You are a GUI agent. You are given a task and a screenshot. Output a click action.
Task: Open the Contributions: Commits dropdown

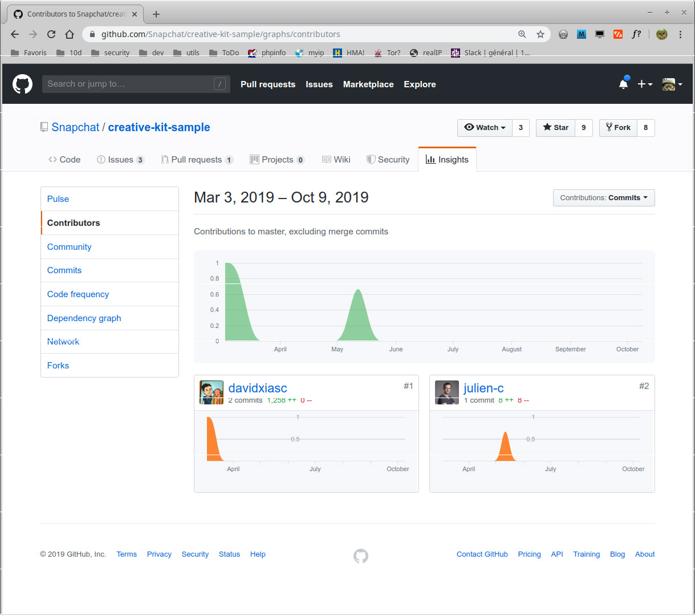pos(604,198)
